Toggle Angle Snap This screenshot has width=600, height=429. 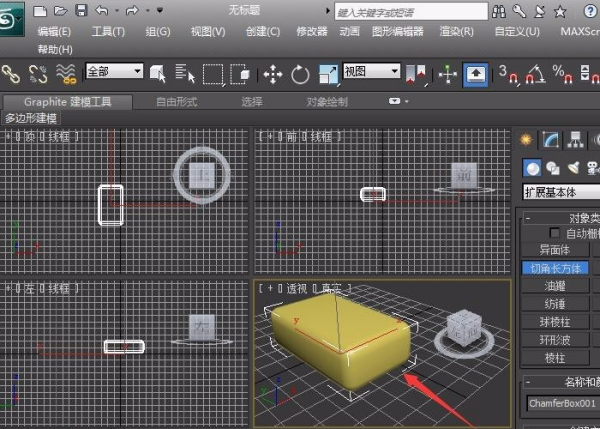coord(535,74)
